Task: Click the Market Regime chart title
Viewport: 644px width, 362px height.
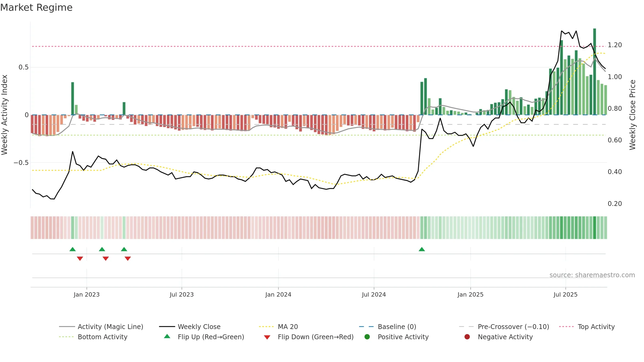Action: tap(36, 8)
